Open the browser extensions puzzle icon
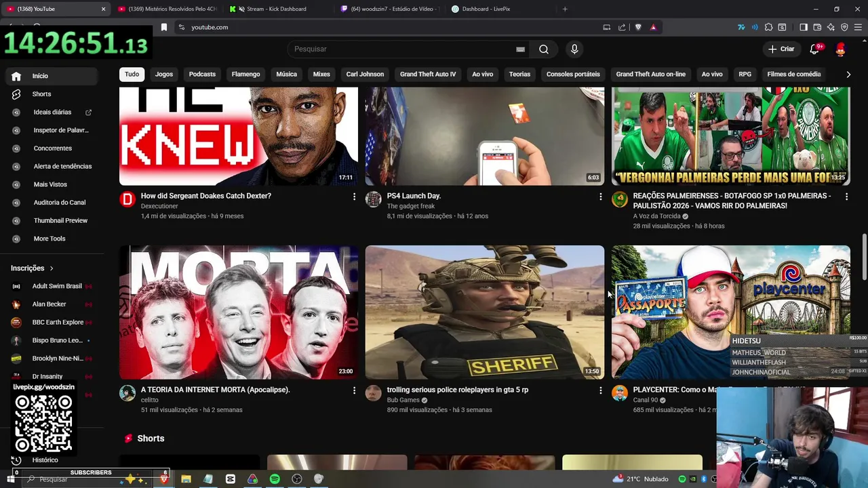Viewport: 868px width, 488px height. (x=768, y=27)
